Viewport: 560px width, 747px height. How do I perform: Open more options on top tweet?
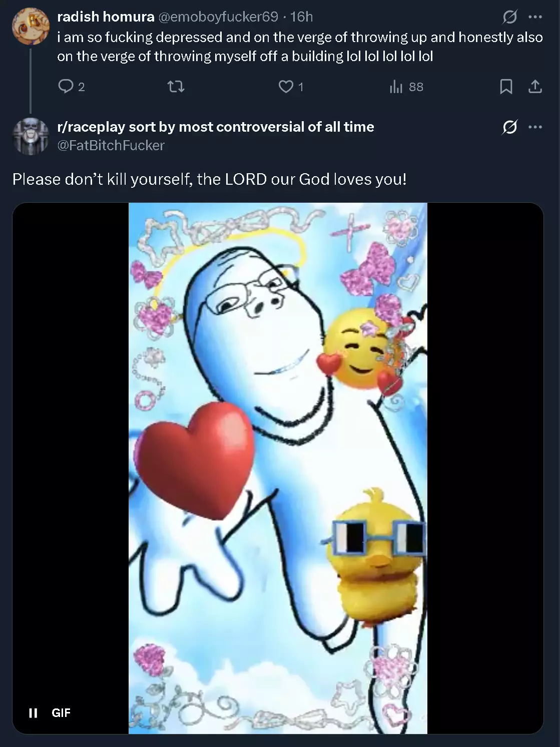[x=535, y=17]
